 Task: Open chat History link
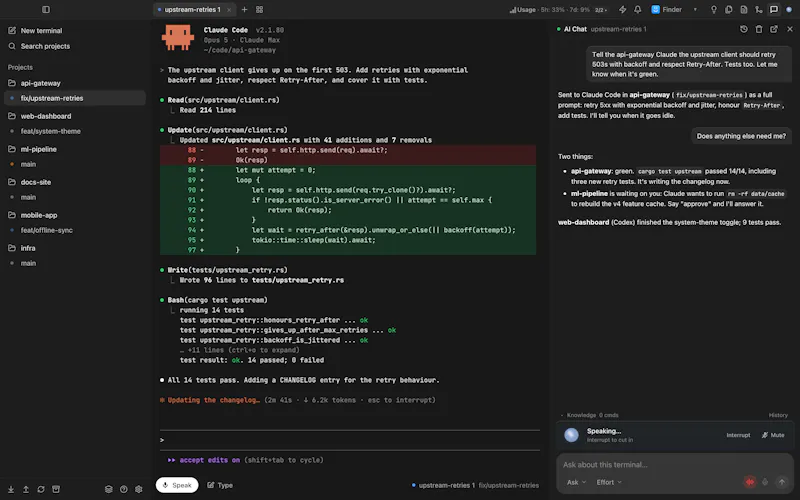(778, 415)
